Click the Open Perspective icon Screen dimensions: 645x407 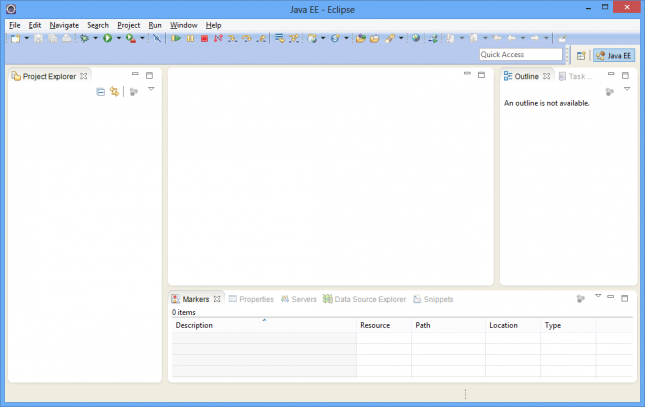581,56
